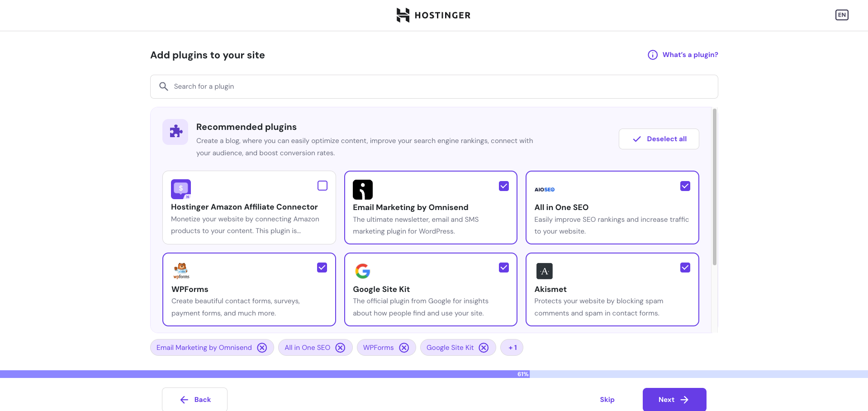Enable the Hostinger Amazon Affiliate Connector checkbox

(322, 186)
